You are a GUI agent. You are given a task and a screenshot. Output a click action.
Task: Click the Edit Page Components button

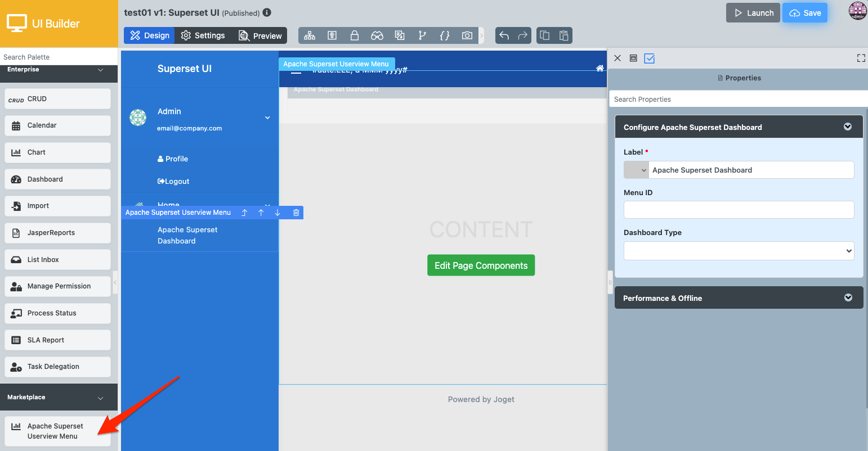481,265
